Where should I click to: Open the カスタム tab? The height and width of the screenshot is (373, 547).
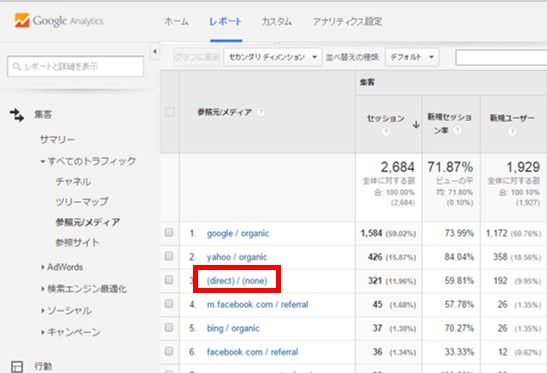[x=277, y=22]
